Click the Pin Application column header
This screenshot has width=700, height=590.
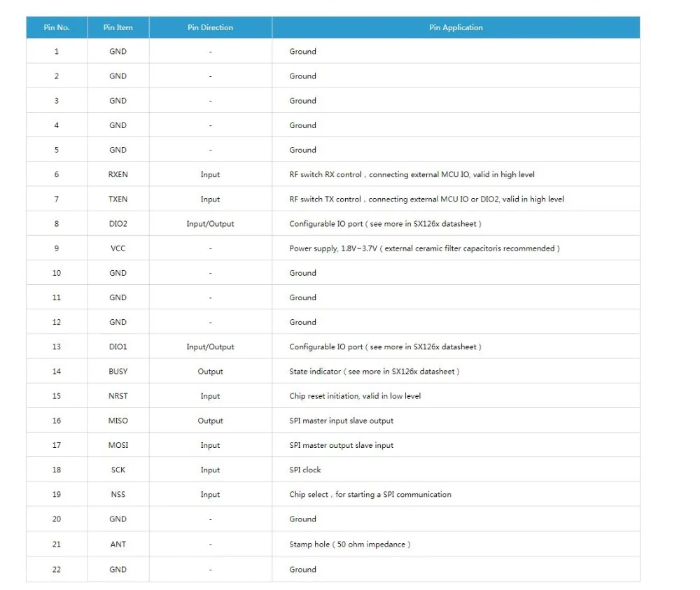pyautogui.click(x=456, y=27)
